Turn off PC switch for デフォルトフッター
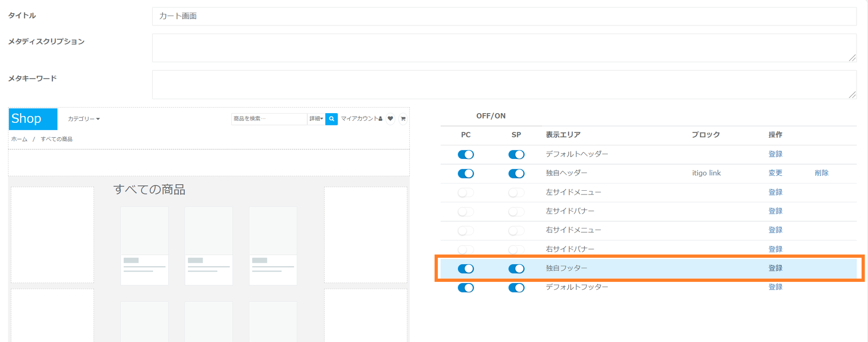 (x=465, y=288)
